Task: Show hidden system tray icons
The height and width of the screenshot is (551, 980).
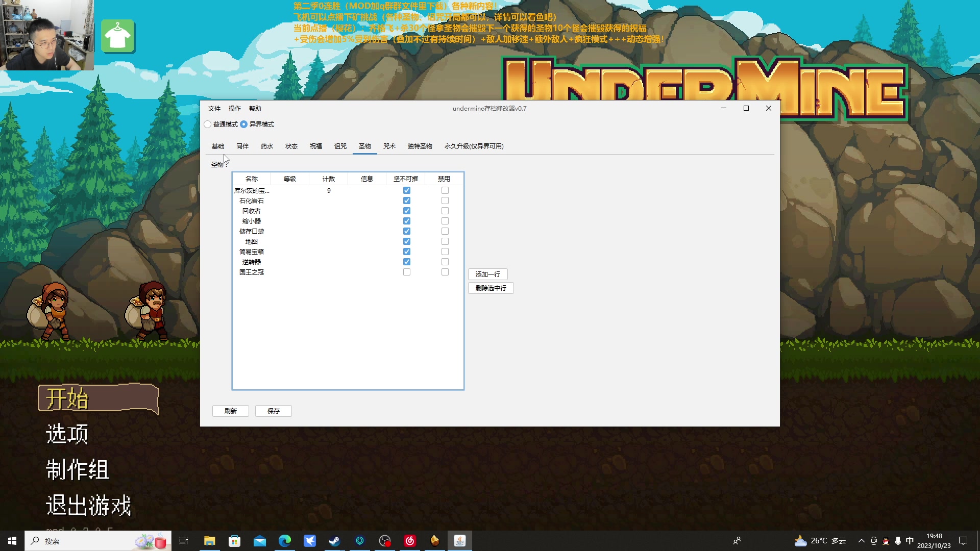Action: coord(862,541)
